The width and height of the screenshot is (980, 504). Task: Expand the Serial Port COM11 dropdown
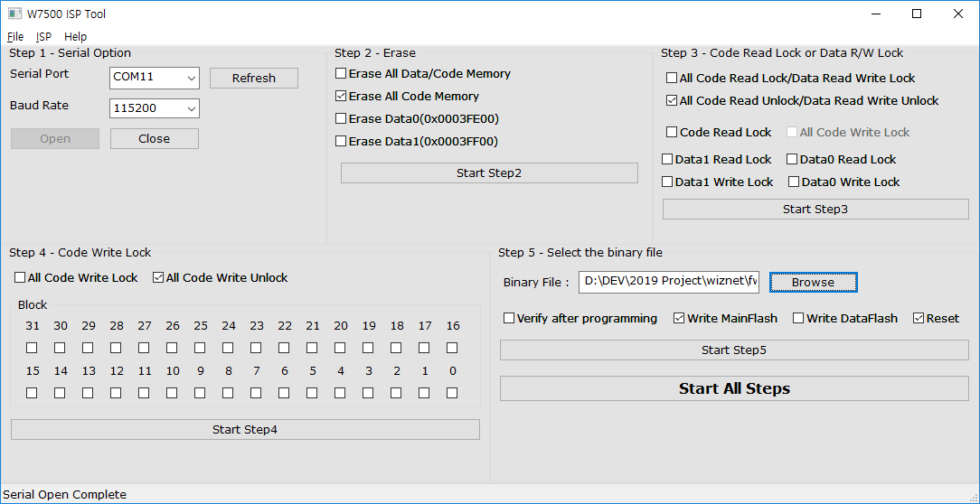point(191,78)
